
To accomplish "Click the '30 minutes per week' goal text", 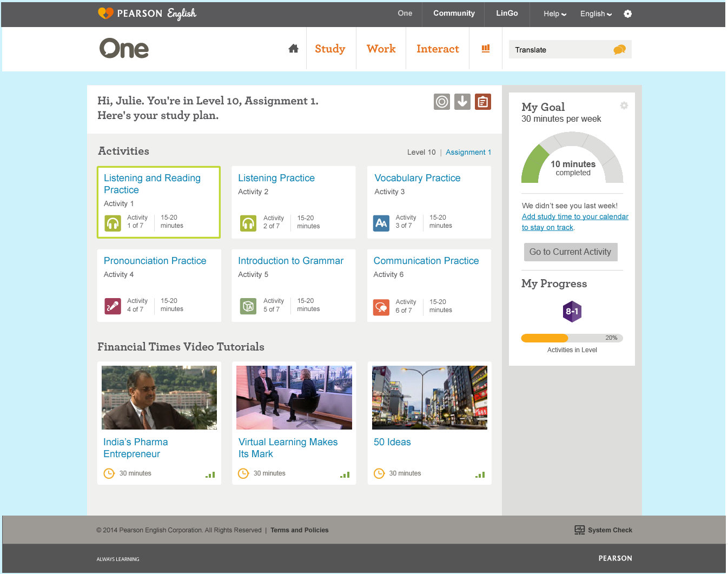I will point(561,119).
